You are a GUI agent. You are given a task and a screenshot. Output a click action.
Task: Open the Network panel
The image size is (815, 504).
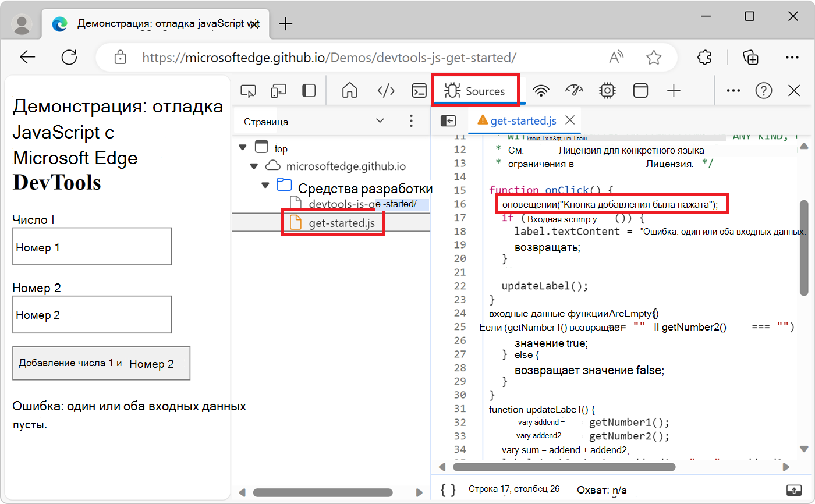[x=541, y=90]
